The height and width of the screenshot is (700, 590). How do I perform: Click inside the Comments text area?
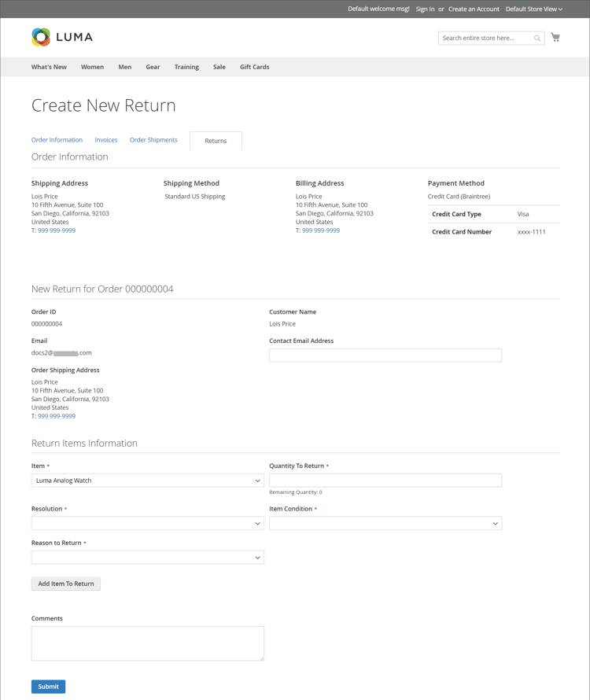click(x=147, y=643)
